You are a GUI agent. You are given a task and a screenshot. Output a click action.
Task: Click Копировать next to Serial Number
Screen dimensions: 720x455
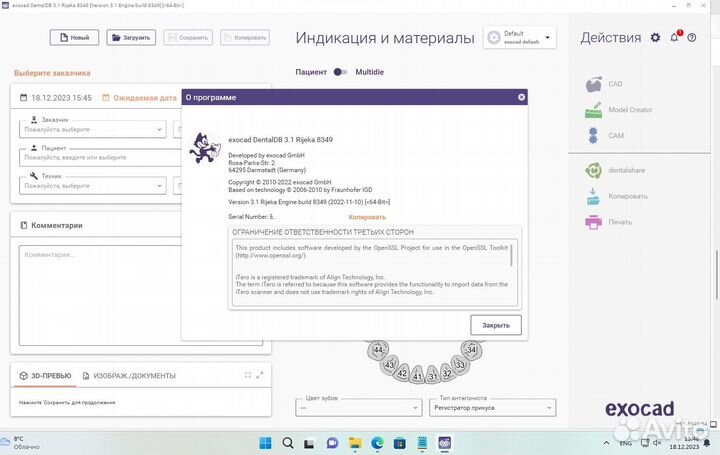pos(367,216)
